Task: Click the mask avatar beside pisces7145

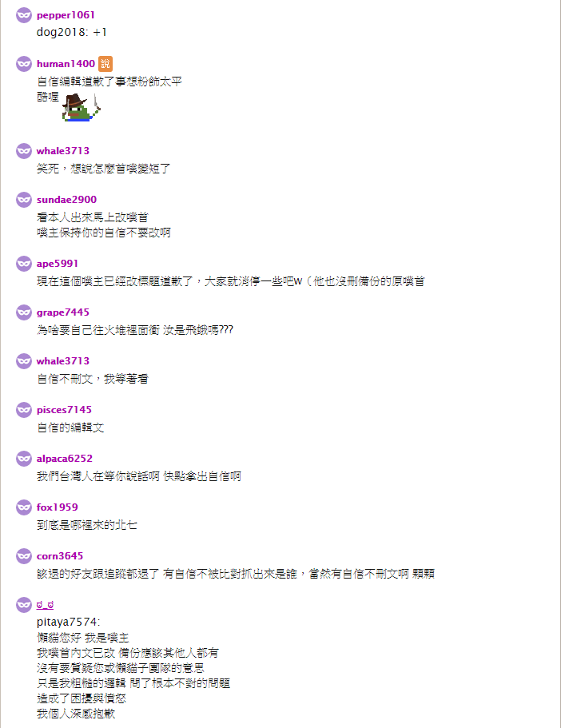Action: pos(24,410)
